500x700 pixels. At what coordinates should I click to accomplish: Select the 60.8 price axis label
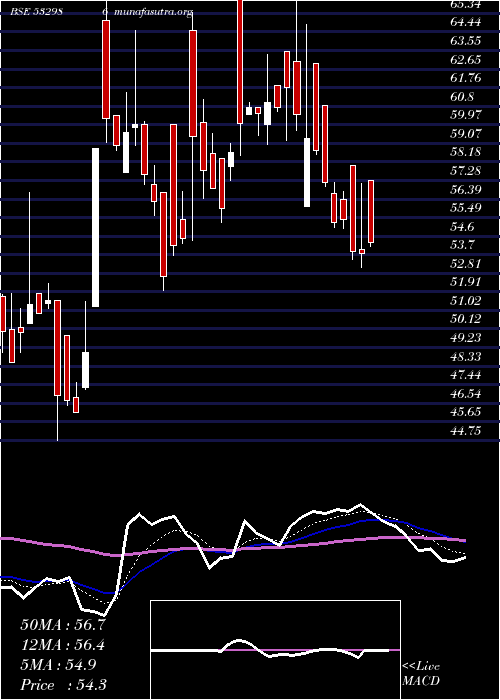tap(462, 96)
